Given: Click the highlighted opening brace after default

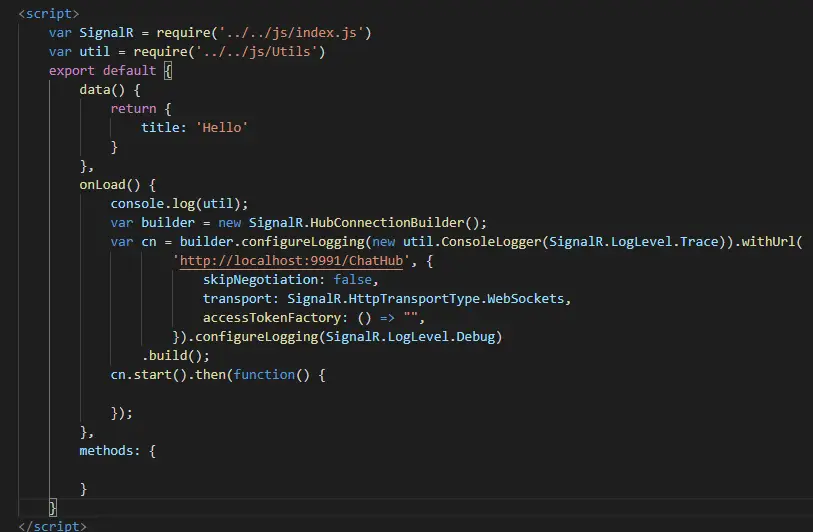Looking at the screenshot, I should [168, 71].
